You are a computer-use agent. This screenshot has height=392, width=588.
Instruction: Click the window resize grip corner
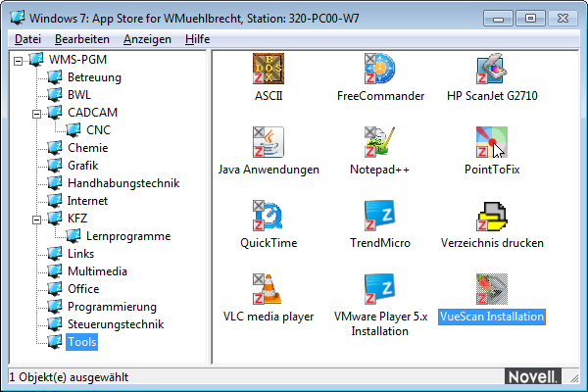click(x=574, y=378)
